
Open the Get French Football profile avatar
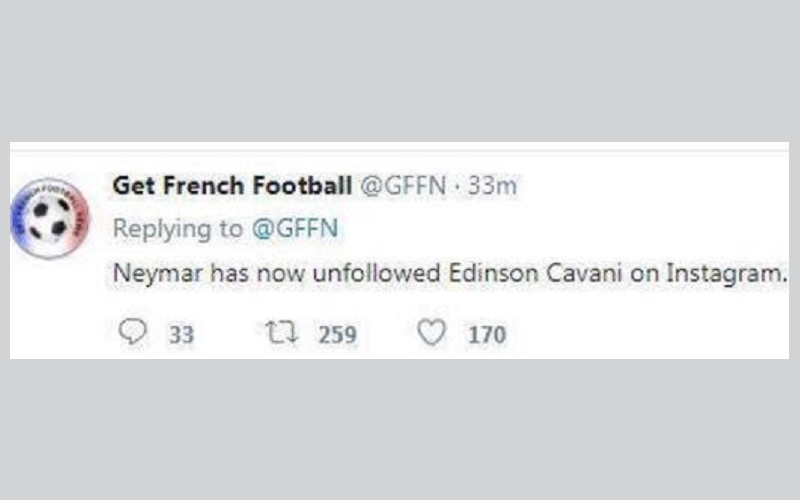[x=49, y=216]
